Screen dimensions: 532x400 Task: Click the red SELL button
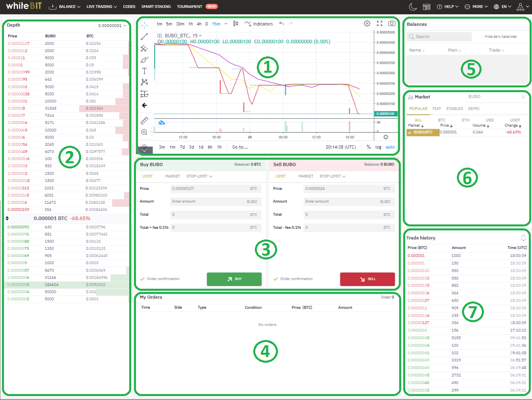point(367,279)
